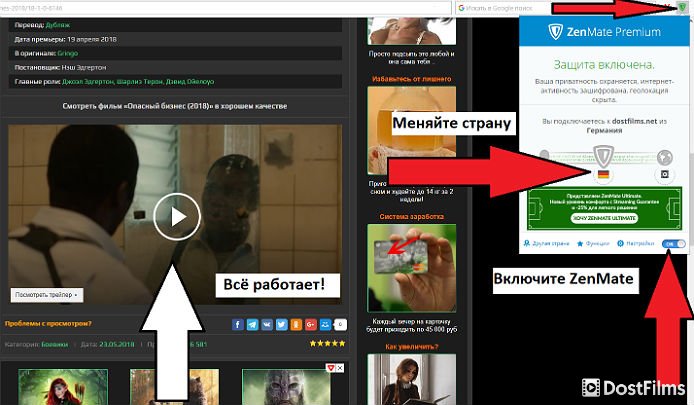The height and width of the screenshot is (405, 694).
Task: Click the "Gringo" original title link
Action: click(68, 54)
